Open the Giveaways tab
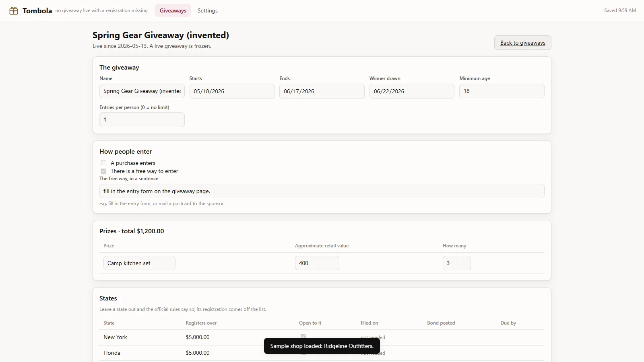Viewport: 644px width, 362px height. 173,10
